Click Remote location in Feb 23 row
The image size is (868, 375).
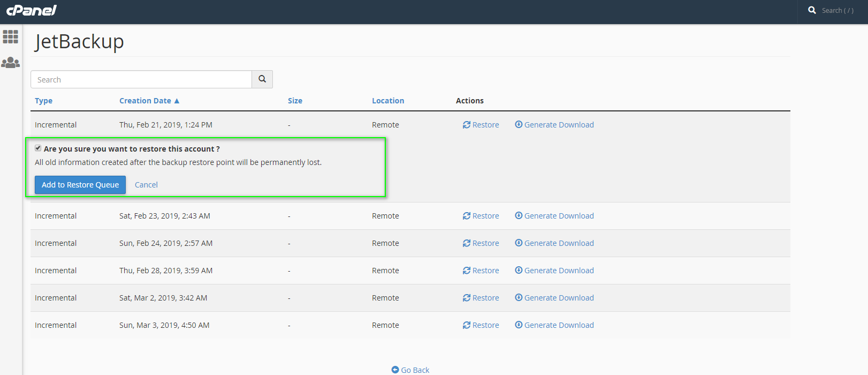(x=385, y=216)
